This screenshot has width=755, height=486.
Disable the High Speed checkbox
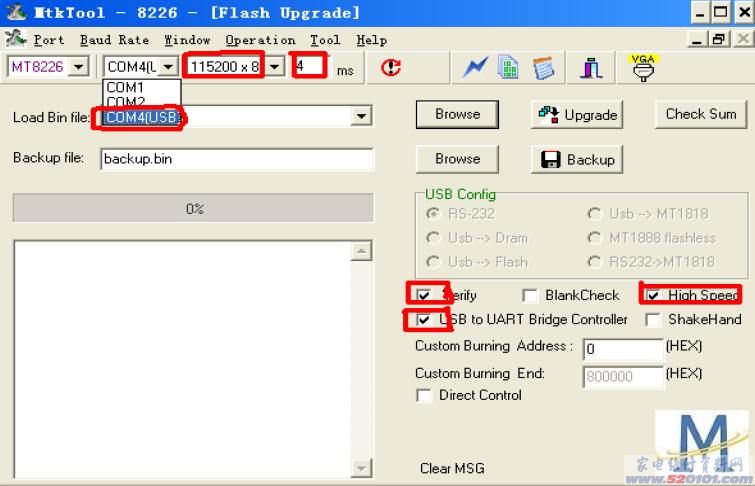(653, 295)
